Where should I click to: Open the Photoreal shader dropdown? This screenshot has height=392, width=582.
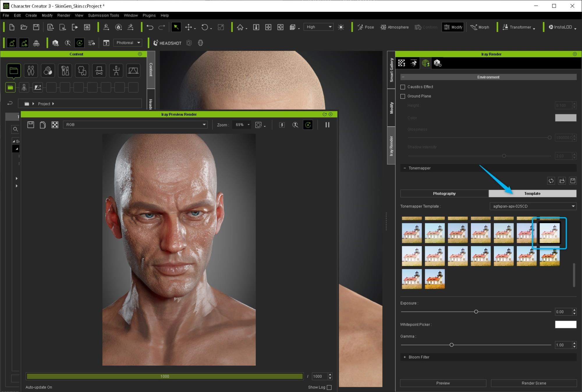[128, 43]
